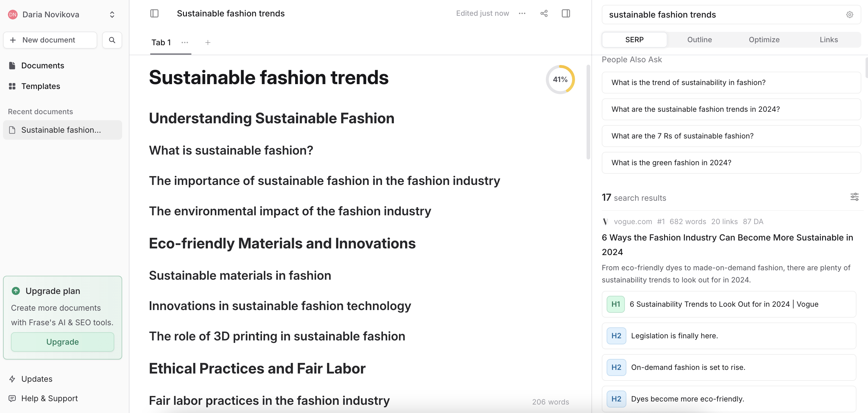
Task: Expand 'What is the green fashion in 2024?'
Action: [x=731, y=163]
